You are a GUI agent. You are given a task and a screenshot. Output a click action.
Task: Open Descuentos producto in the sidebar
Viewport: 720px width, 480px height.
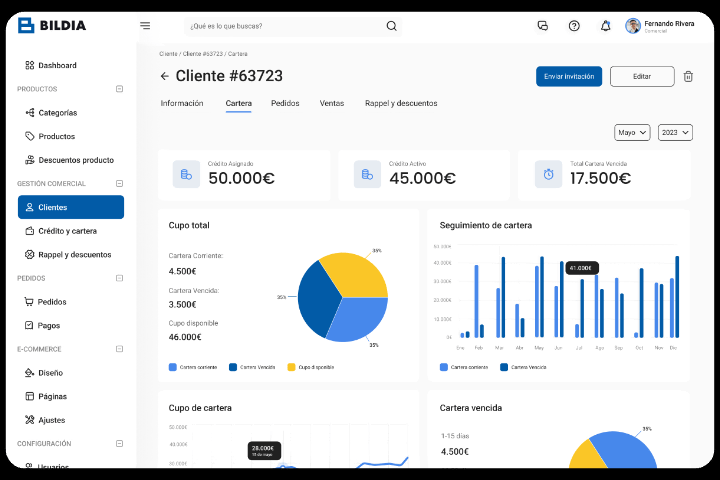pos(71,160)
